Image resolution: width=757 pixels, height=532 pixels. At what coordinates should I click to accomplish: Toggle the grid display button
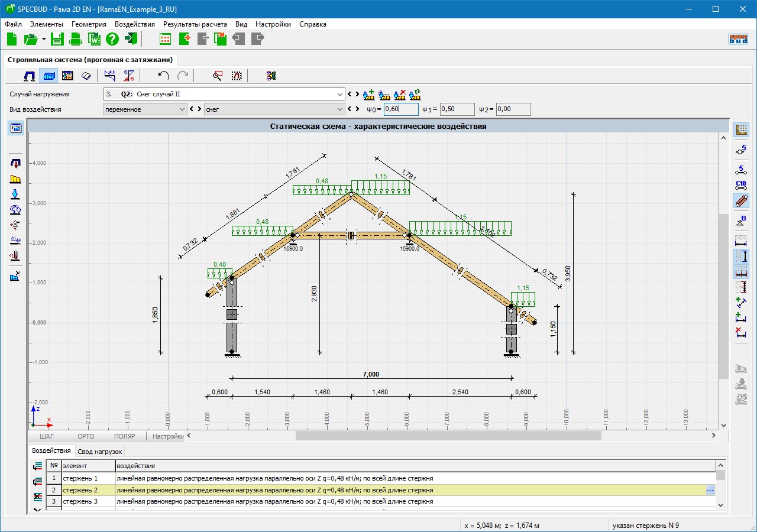click(x=741, y=130)
